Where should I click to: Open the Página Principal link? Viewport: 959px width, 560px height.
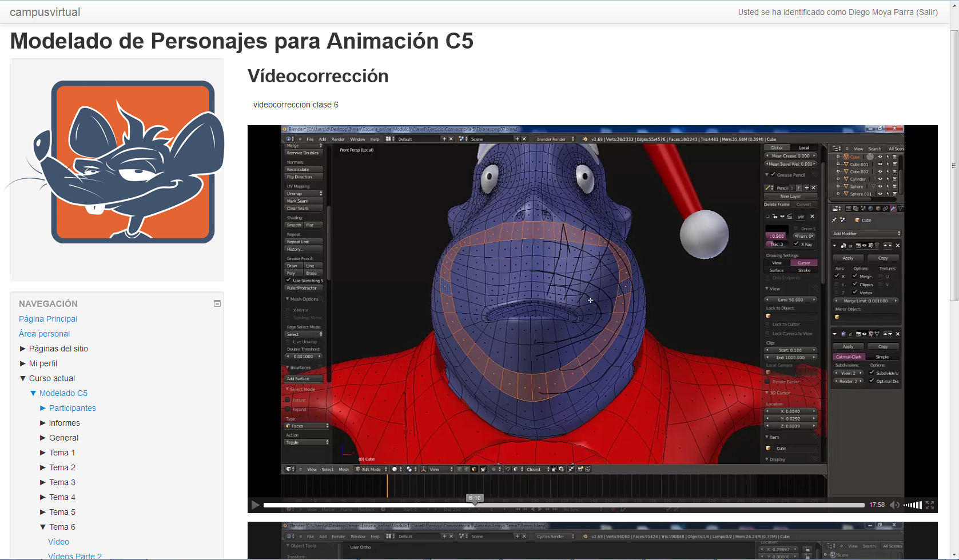click(x=48, y=319)
